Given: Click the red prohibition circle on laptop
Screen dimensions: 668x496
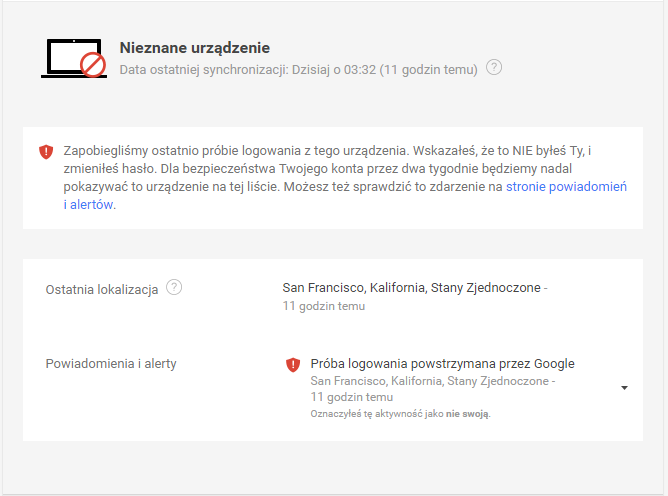Looking at the screenshot, I should tap(93, 65).
